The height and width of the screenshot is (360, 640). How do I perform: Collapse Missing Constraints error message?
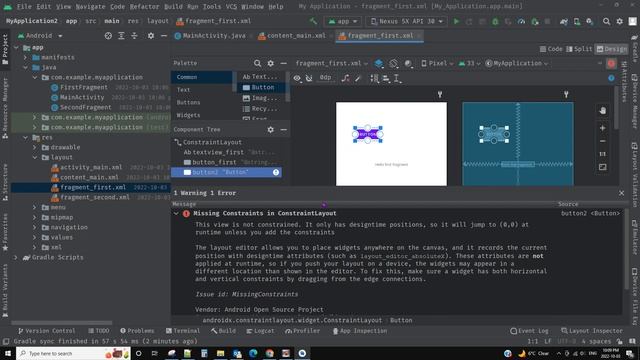click(x=176, y=213)
